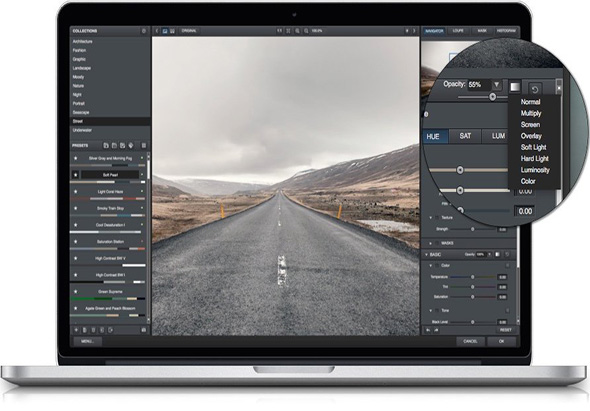Open Silver Gray and Morning Fog preset indicator

(x=142, y=158)
